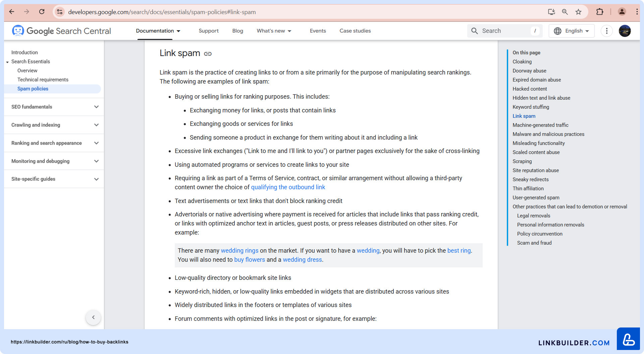Collapse the Search Essentials tree arrow
Viewport: 644px width, 354px height.
pos(7,62)
